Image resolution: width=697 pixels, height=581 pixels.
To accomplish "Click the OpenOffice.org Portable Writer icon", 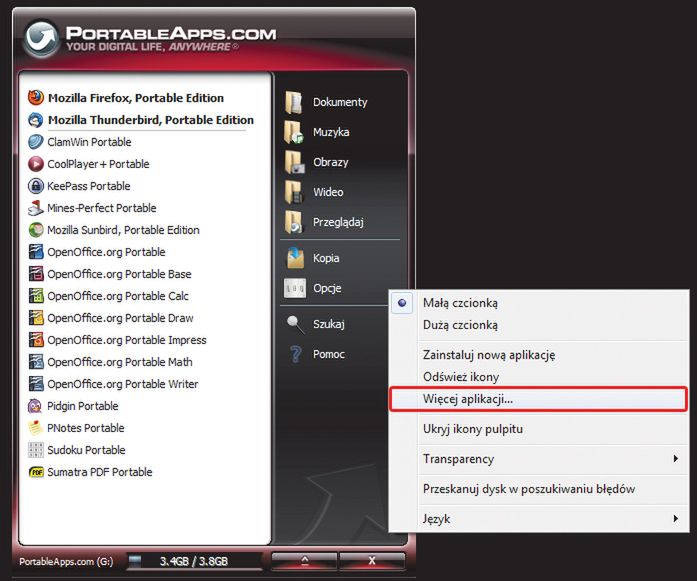I will click(x=36, y=384).
